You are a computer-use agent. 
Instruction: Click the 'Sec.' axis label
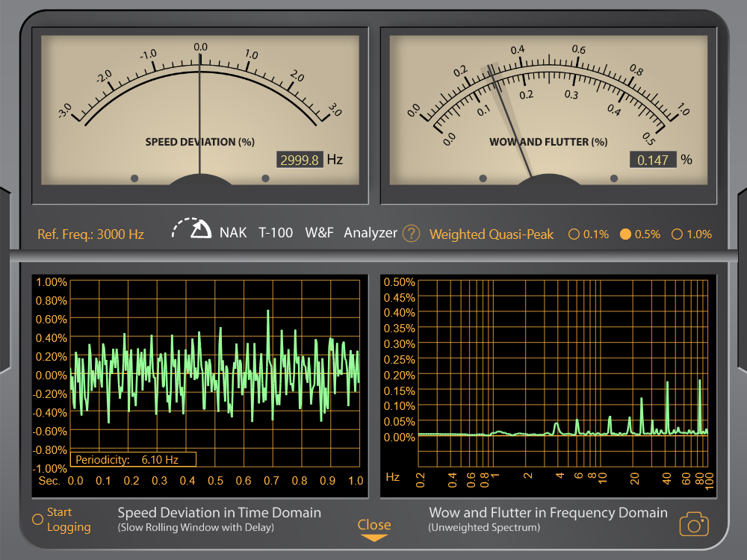(49, 480)
